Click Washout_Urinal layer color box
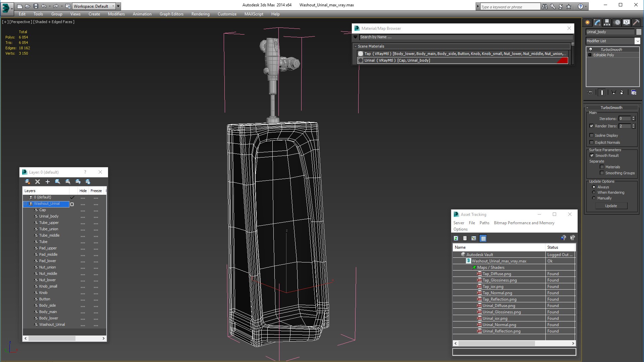Image resolution: width=644 pixels, height=362 pixels. pyautogui.click(x=72, y=204)
